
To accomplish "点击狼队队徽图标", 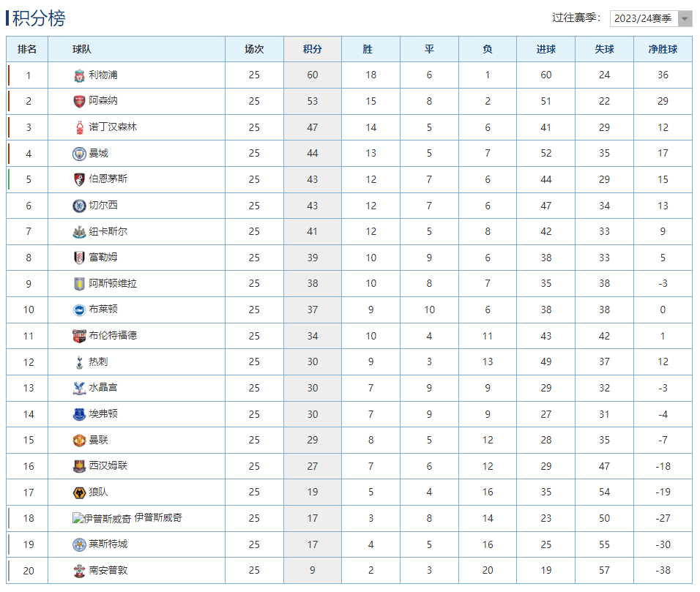I will [x=79, y=492].
